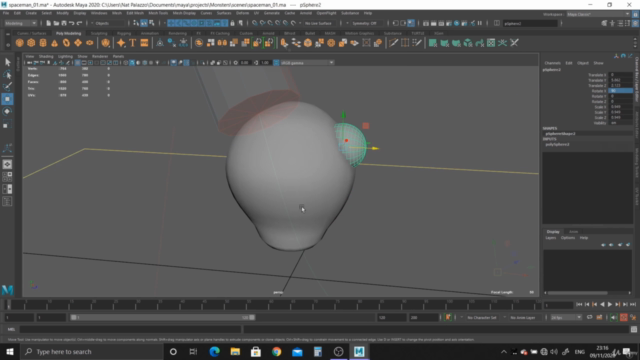Image resolution: width=640 pixels, height=360 pixels.
Task: Go to the start of playback range
Action: point(579,304)
